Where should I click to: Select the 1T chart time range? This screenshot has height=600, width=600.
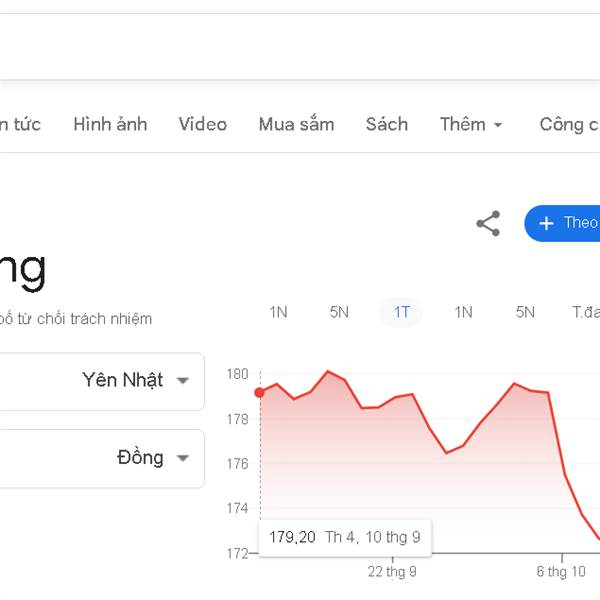(x=401, y=312)
